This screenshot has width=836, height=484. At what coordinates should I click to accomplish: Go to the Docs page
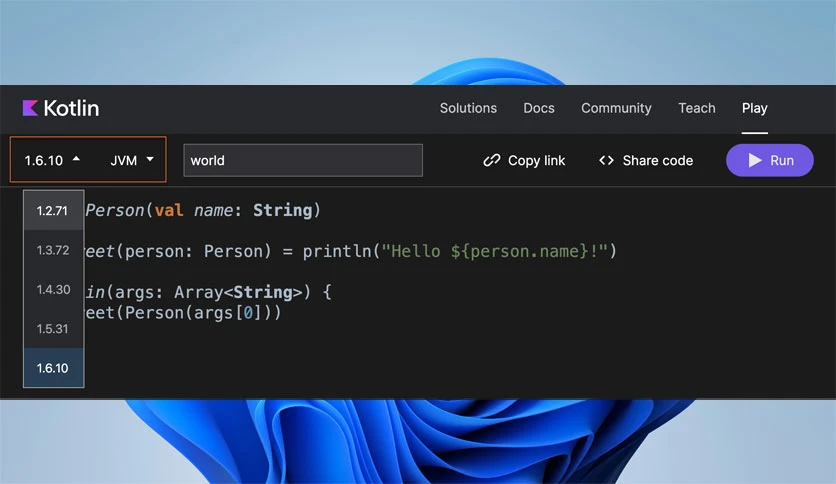(x=538, y=108)
